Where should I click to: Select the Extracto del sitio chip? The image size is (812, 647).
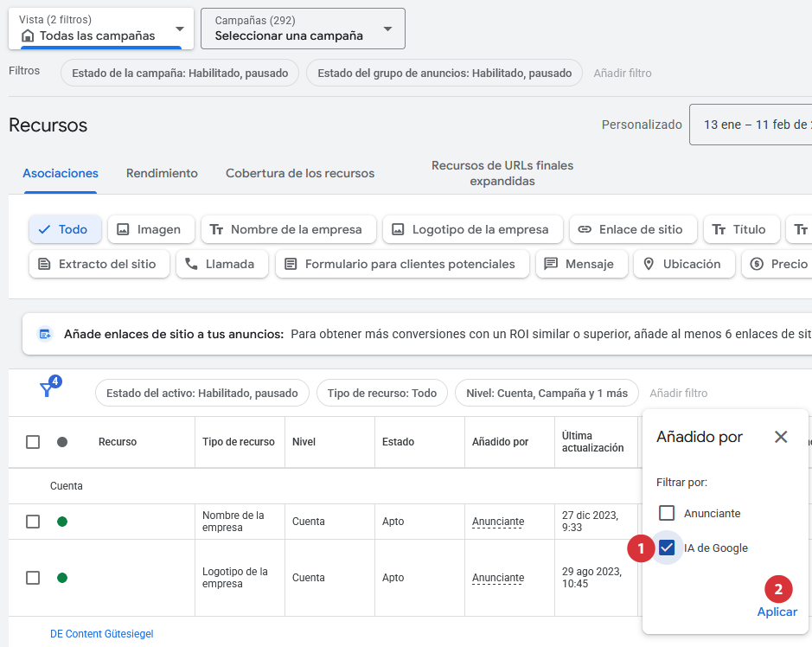tap(98, 264)
